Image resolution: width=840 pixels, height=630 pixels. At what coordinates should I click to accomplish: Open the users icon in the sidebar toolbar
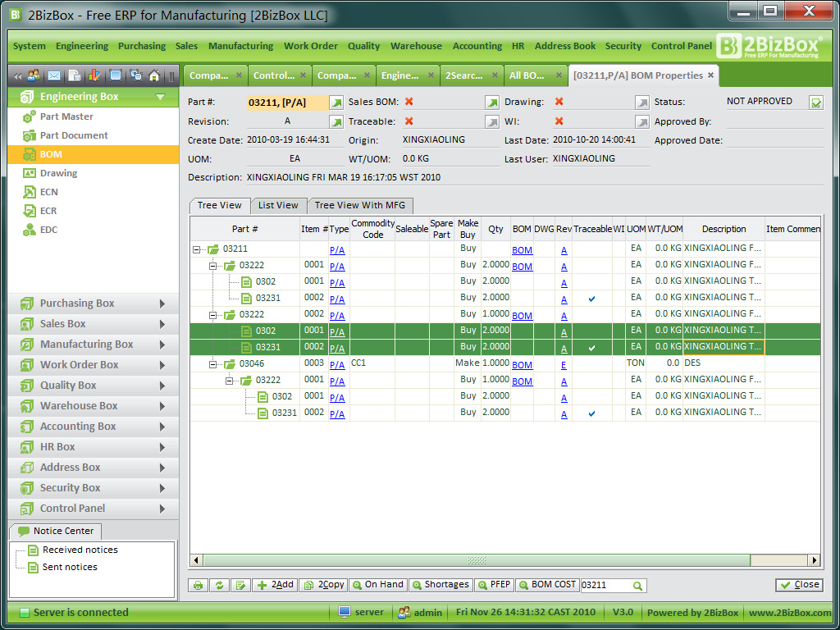[x=34, y=75]
